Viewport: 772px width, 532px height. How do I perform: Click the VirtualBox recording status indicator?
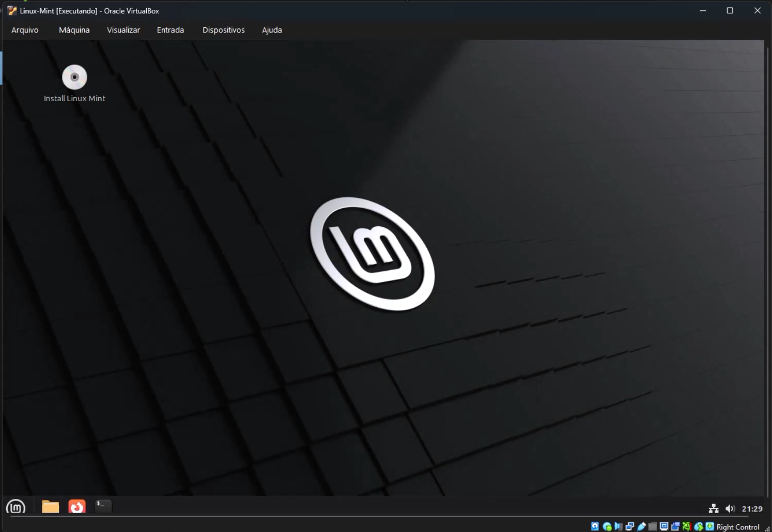click(675, 527)
